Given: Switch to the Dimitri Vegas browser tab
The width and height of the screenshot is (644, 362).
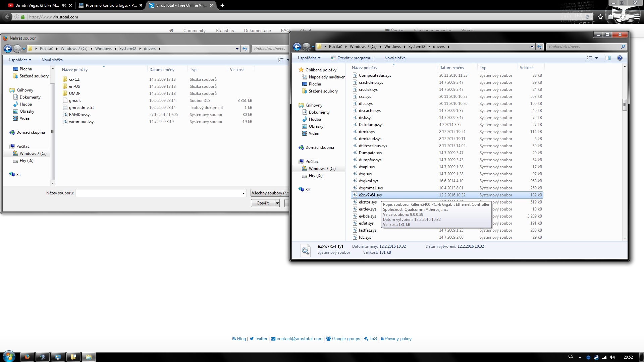Looking at the screenshot, I should [x=37, y=5].
